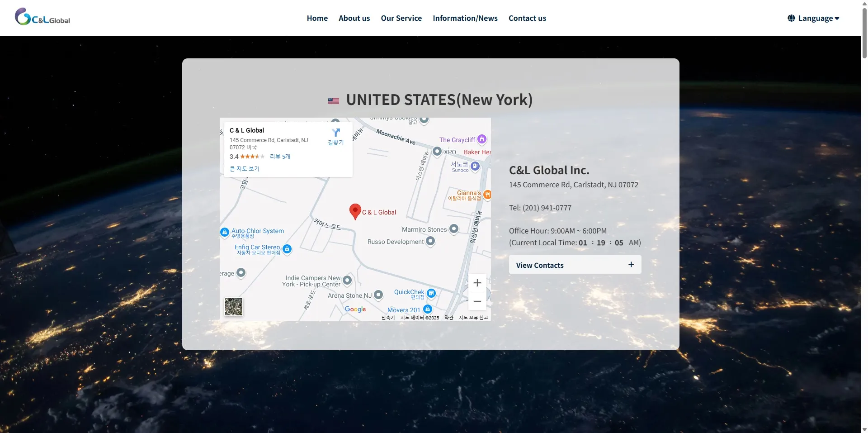Click the Arena Stone NJ marker
This screenshot has width=868, height=433.
pyautogui.click(x=378, y=295)
